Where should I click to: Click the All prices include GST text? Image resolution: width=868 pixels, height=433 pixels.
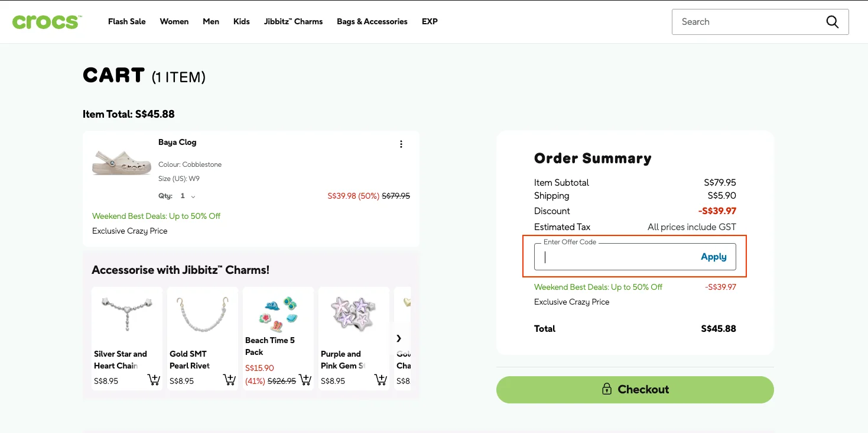[692, 227]
